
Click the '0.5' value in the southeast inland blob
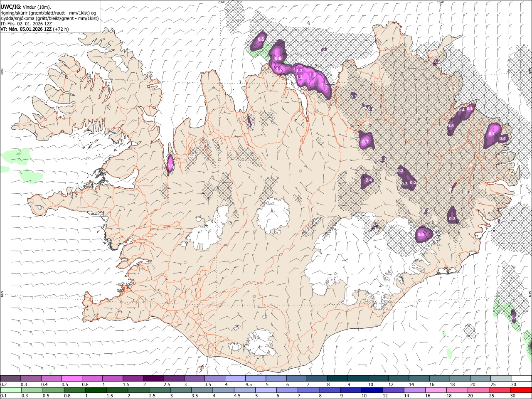point(421,235)
